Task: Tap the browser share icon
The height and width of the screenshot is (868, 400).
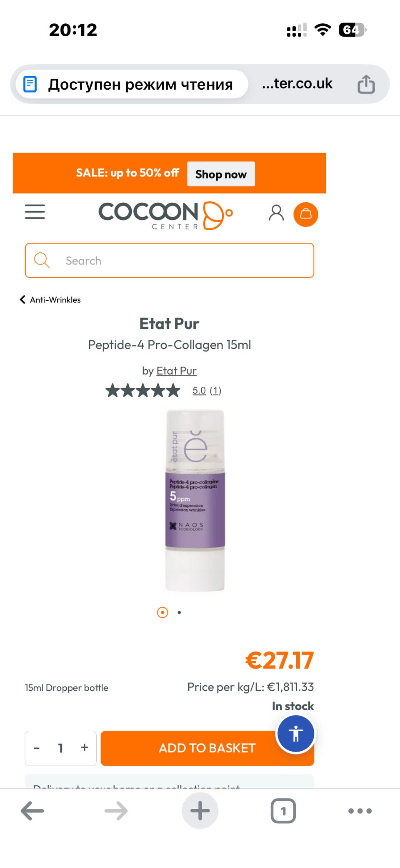Action: tap(366, 84)
